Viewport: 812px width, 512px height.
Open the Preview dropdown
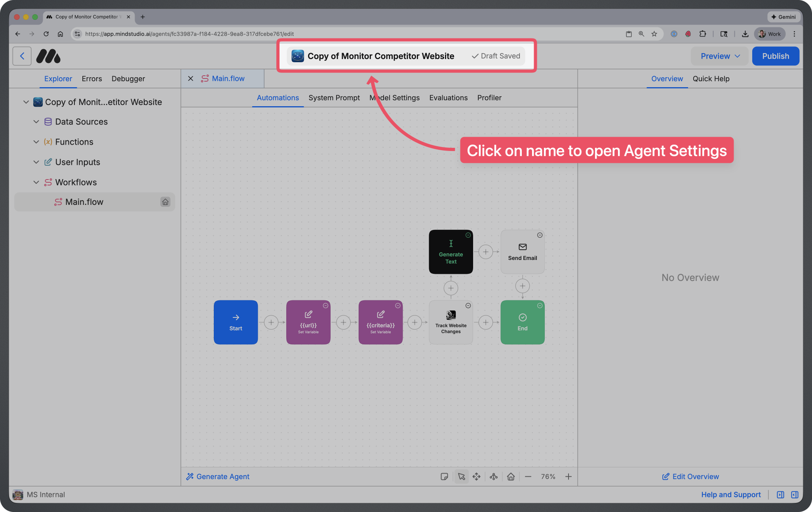[719, 56]
